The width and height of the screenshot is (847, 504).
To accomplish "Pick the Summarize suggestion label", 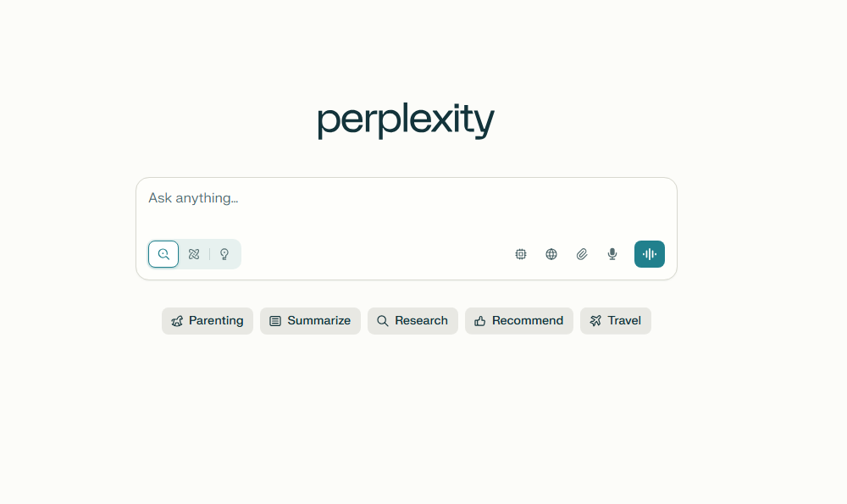I will tap(318, 321).
